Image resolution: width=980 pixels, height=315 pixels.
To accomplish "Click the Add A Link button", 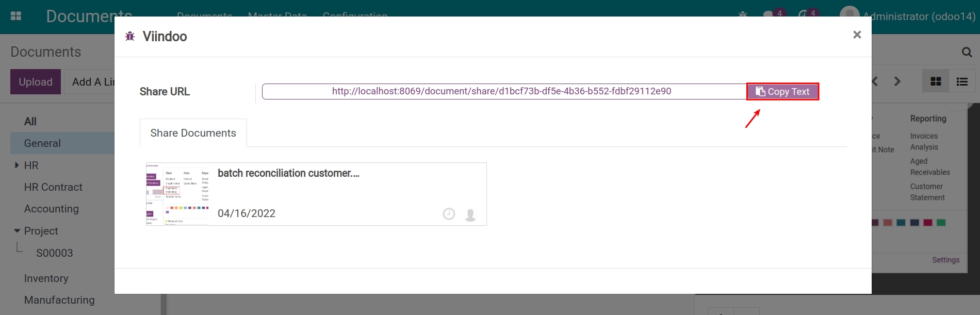I will (x=89, y=81).
